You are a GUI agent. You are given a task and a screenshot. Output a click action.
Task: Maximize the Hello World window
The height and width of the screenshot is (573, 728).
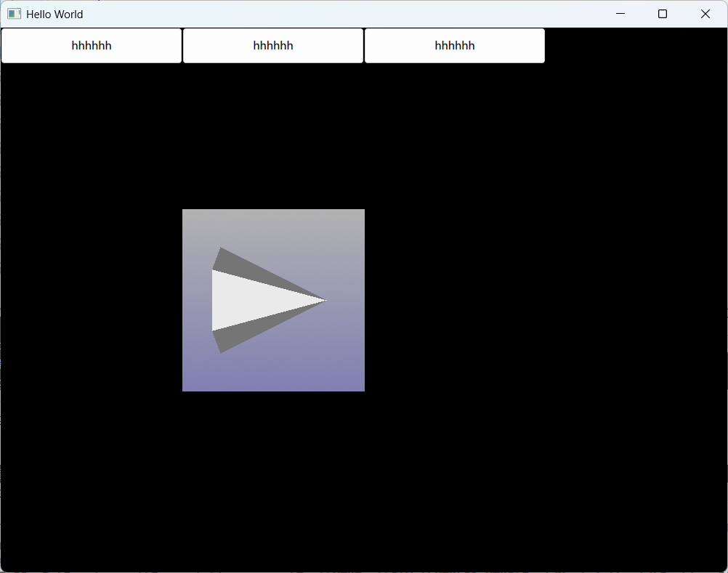[x=662, y=13]
